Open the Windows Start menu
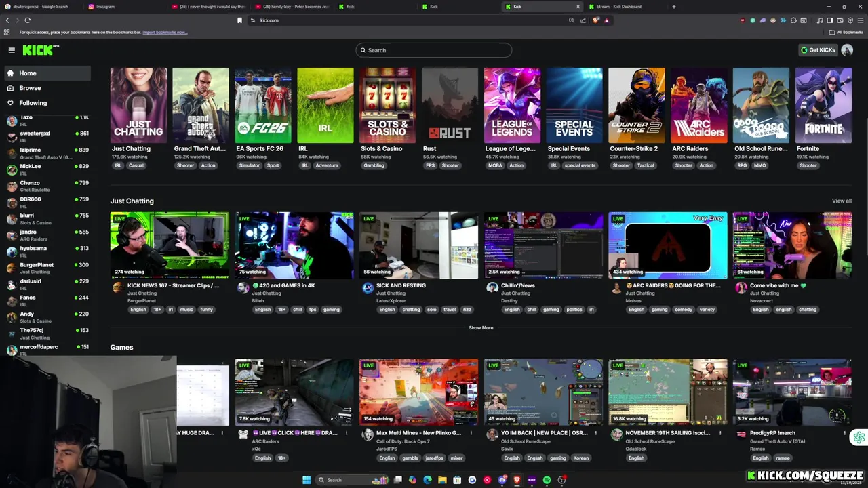 (x=307, y=480)
